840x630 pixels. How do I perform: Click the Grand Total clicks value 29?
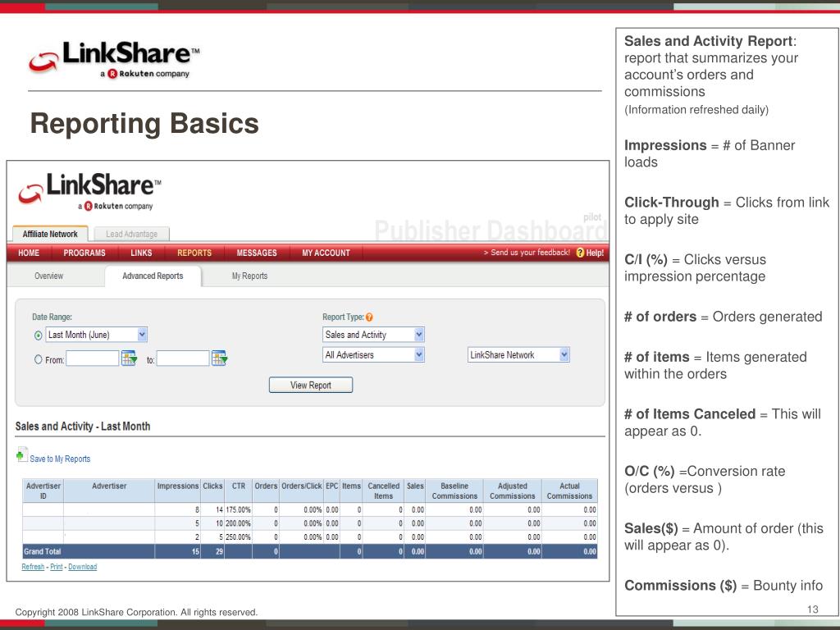[x=219, y=551]
